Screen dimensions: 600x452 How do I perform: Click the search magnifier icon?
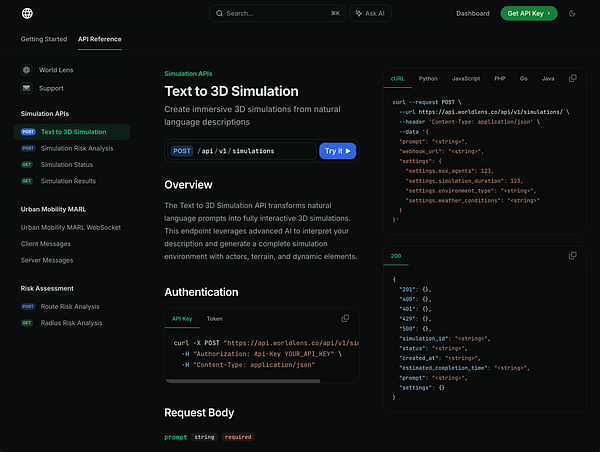(219, 13)
